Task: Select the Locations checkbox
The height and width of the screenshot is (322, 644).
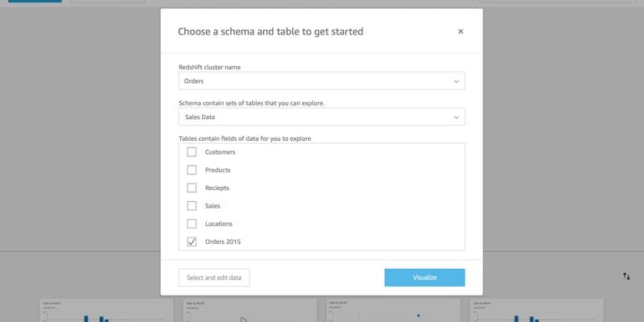Action: 192,224
